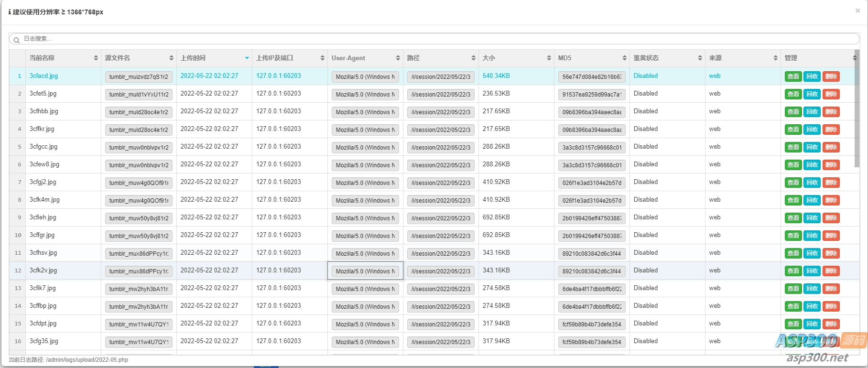Toggle the 上传时间 descending sort arrow
Viewport: 868px width, 368px height.
pos(247,58)
